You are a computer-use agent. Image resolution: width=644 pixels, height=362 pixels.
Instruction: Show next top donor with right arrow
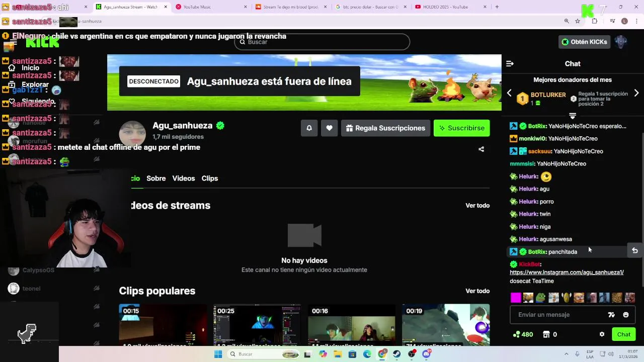coord(636,93)
